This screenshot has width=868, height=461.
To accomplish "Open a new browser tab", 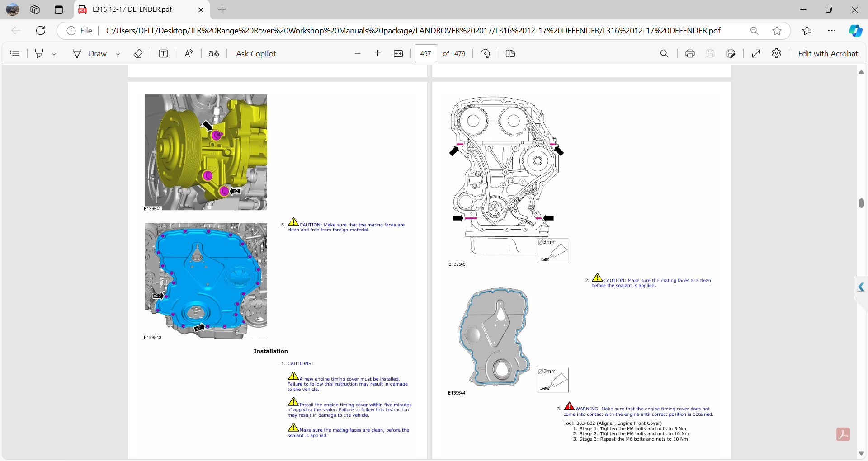I will pyautogui.click(x=222, y=9).
